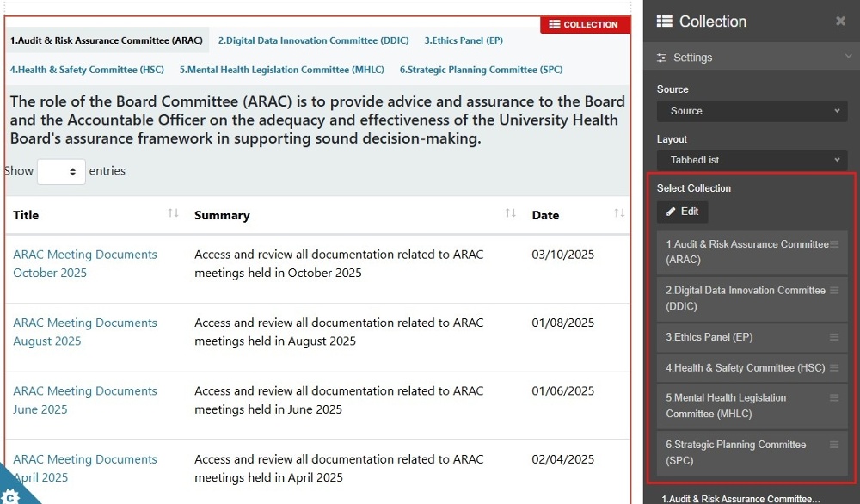The width and height of the screenshot is (860, 504).
Task: Click drag handle for Ethics Panel (EP) item
Action: point(834,337)
